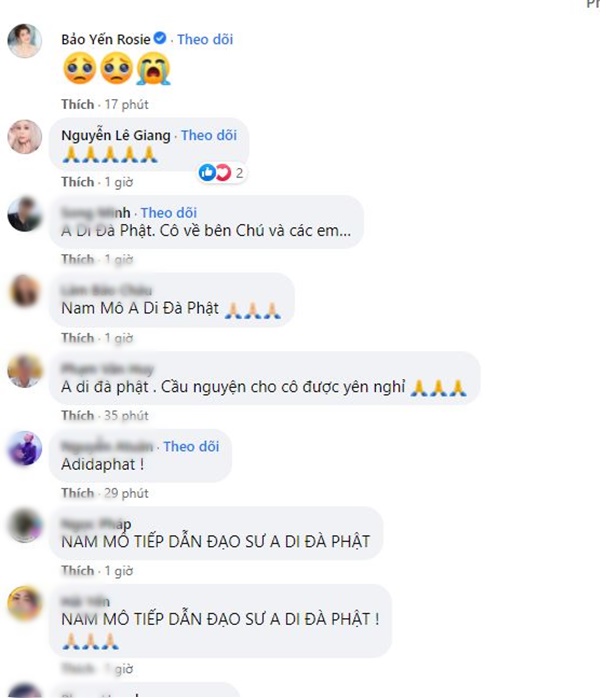Screen dimensions: 606x698
Task: Click the verified badge beside Bảo Yến Rosie
Action: tap(160, 38)
